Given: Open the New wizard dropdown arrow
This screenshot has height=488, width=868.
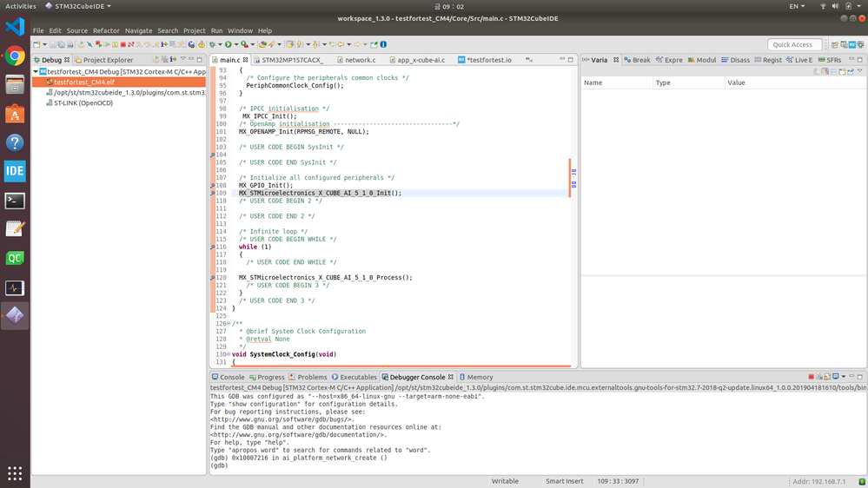Looking at the screenshot, I should coord(45,44).
